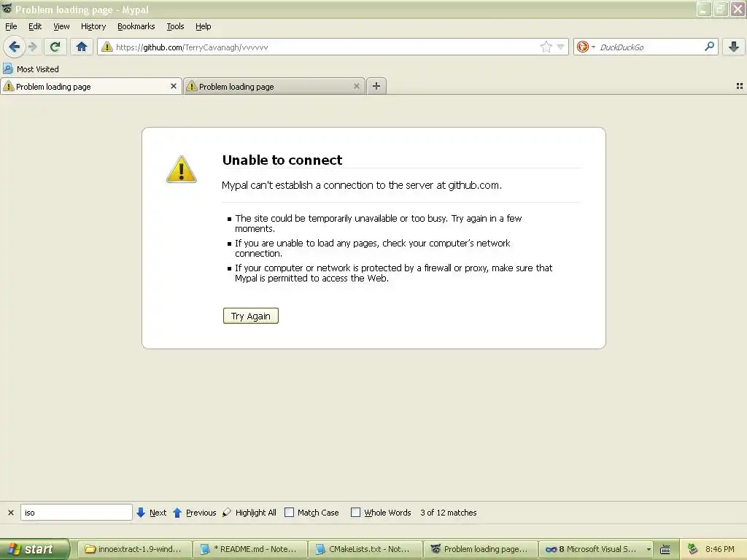This screenshot has height=560, width=747.
Task: Open the Home page icon
Action: click(82, 47)
